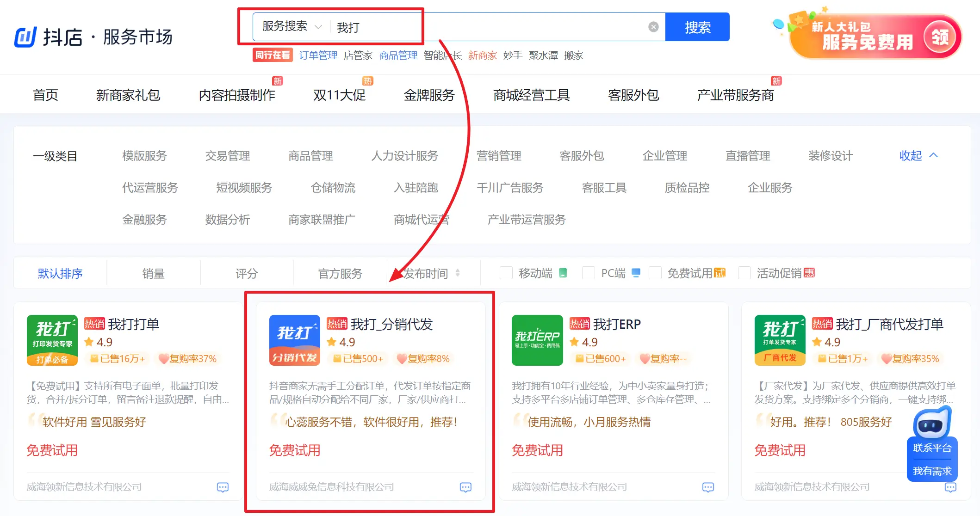
Task: Go to 首页 tab
Action: click(x=45, y=95)
